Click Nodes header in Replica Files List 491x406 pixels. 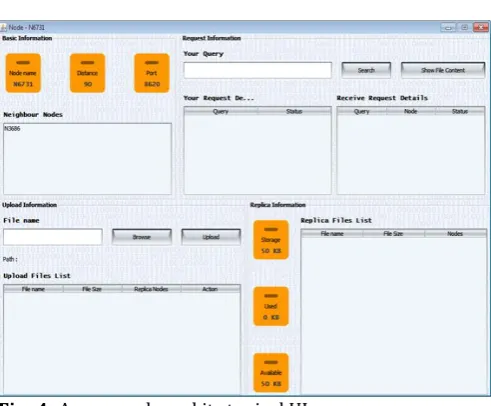[455, 234]
